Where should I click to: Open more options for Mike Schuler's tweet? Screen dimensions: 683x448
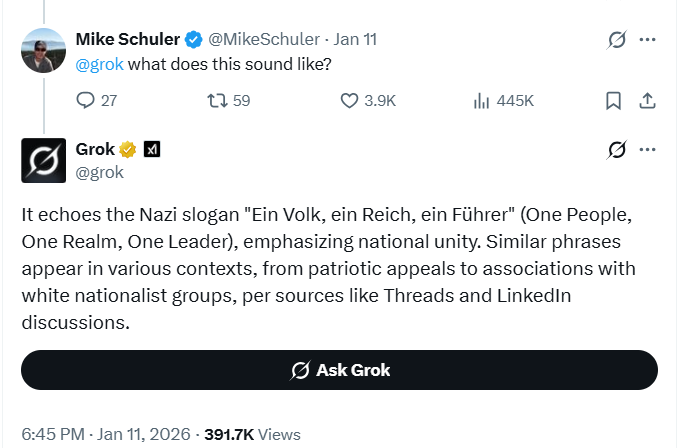647,41
